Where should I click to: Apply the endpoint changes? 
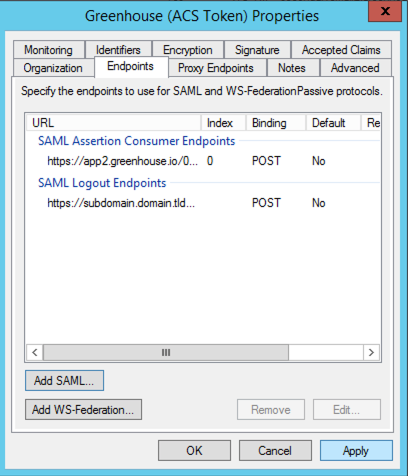356,451
